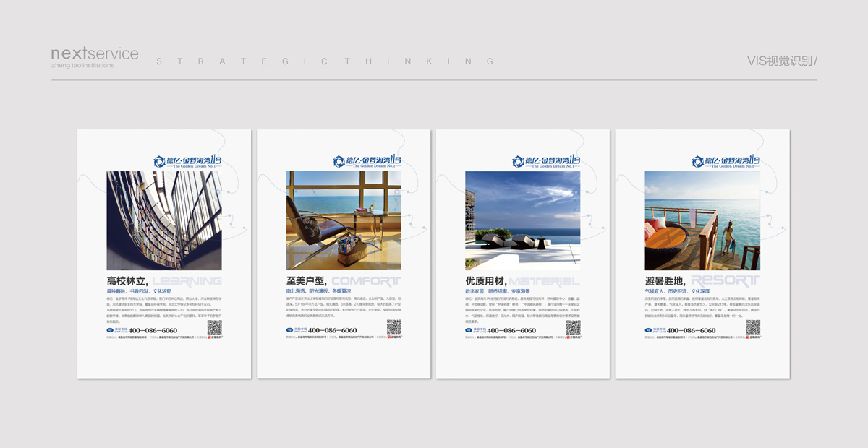Select the seaside terrace sunbeds photo
The height and width of the screenshot is (448, 868).
point(523,220)
